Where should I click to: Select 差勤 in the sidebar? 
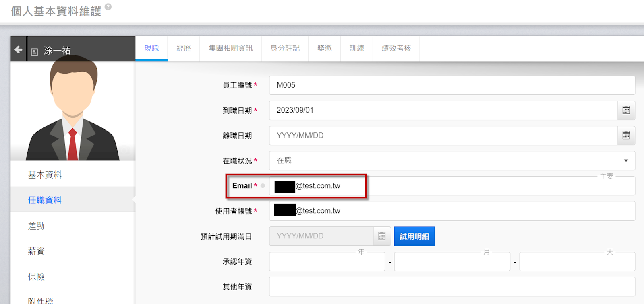[x=36, y=226]
